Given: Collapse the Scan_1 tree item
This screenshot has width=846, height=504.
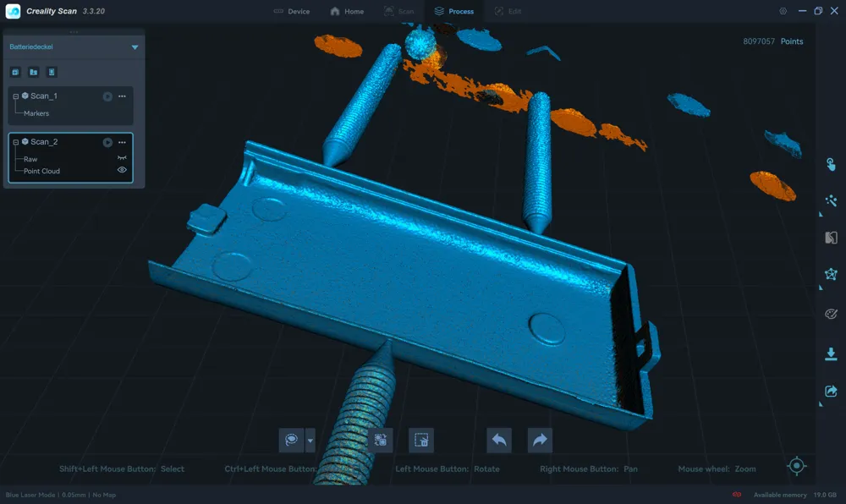Looking at the screenshot, I should pyautogui.click(x=16, y=96).
